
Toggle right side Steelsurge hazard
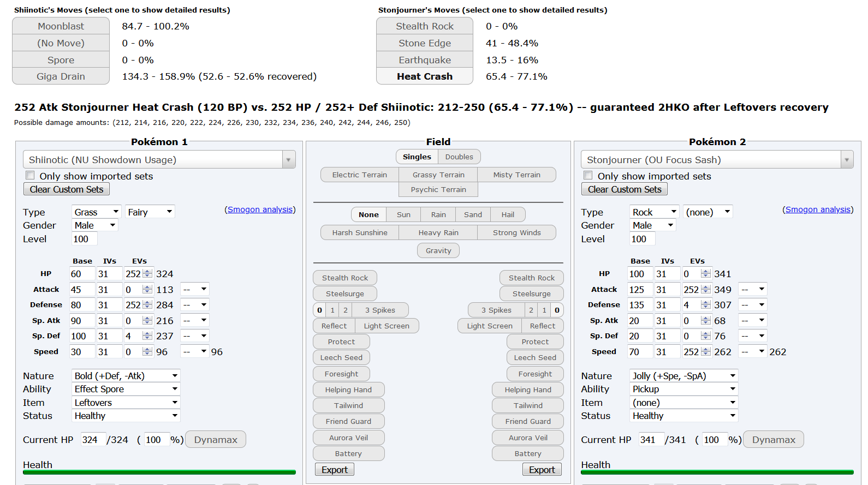(x=531, y=294)
